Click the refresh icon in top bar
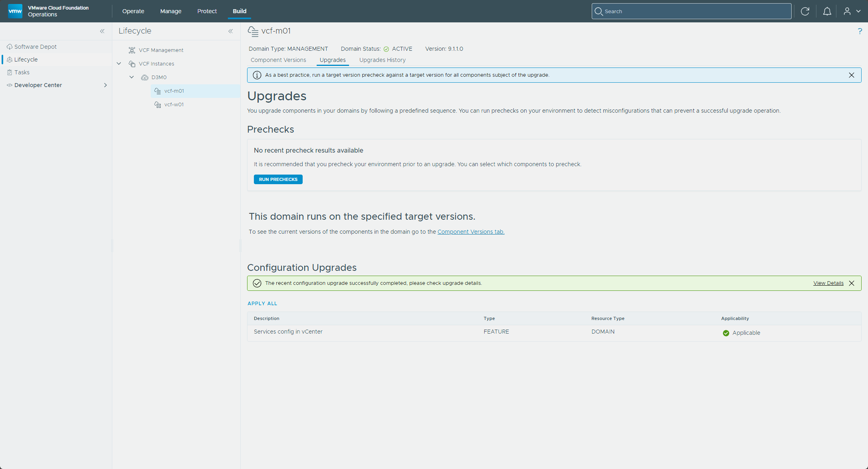 click(805, 11)
